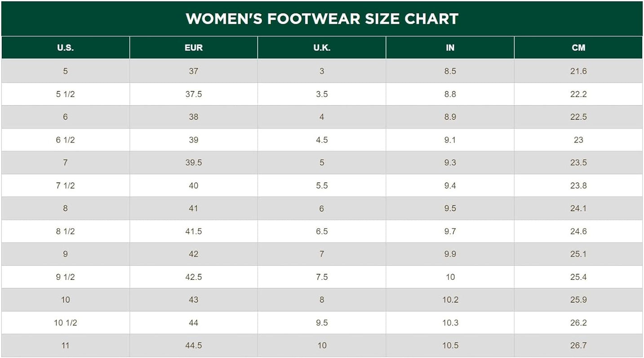Click the CM column header
The height and width of the screenshot is (358, 644).
578,48
